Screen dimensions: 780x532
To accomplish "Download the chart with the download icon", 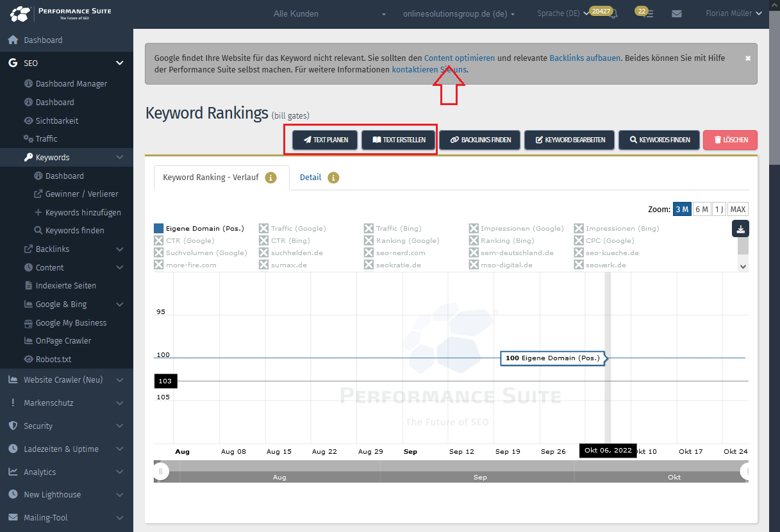I will (740, 228).
